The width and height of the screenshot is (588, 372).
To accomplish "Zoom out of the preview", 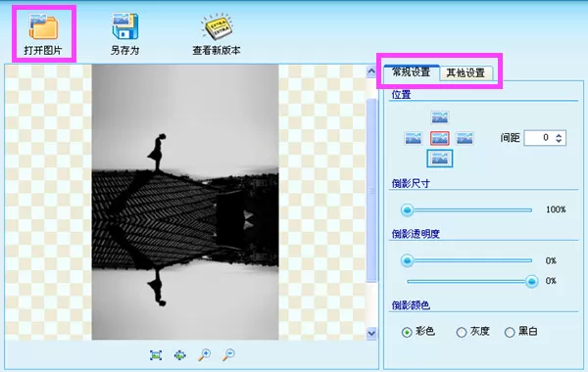I will pyautogui.click(x=228, y=354).
